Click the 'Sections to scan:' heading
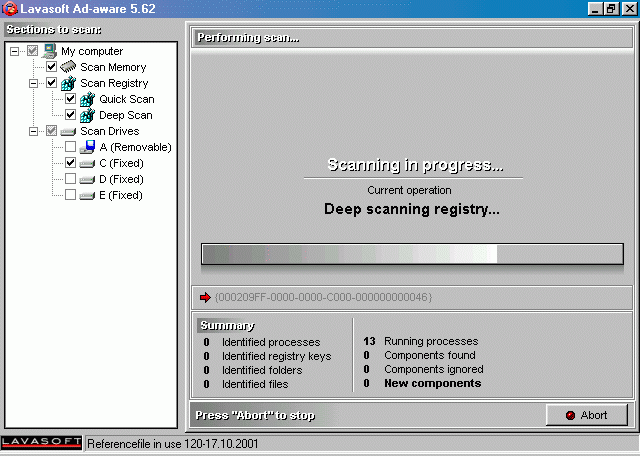This screenshot has height=456, width=640. click(x=54, y=29)
